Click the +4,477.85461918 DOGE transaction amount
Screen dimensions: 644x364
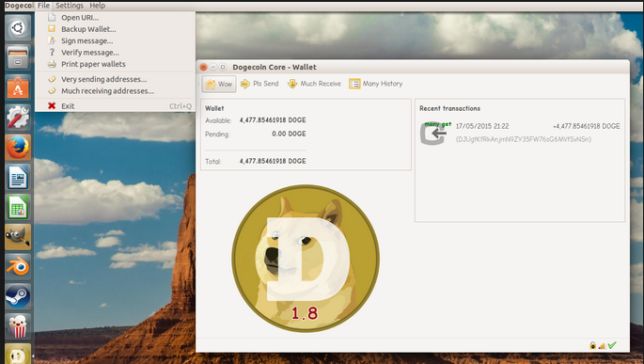pos(587,126)
